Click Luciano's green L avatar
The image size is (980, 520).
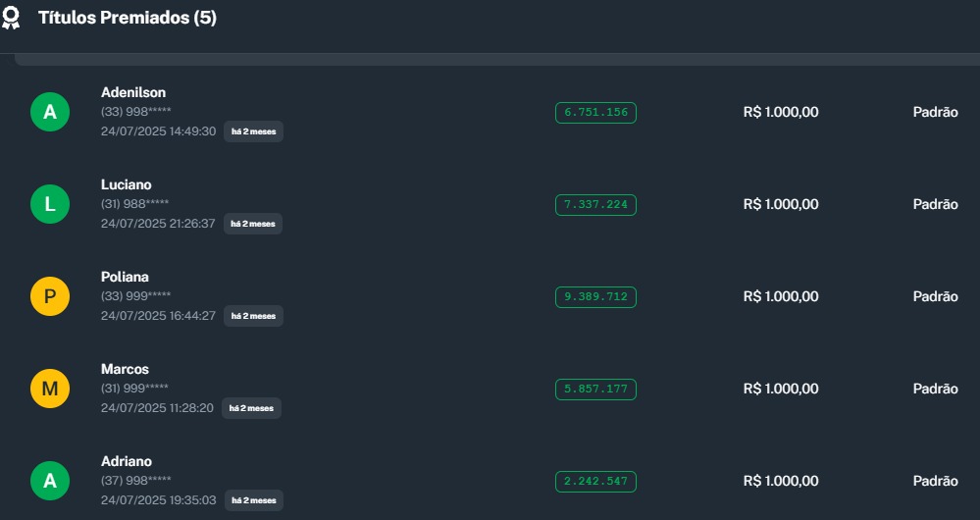(50, 205)
